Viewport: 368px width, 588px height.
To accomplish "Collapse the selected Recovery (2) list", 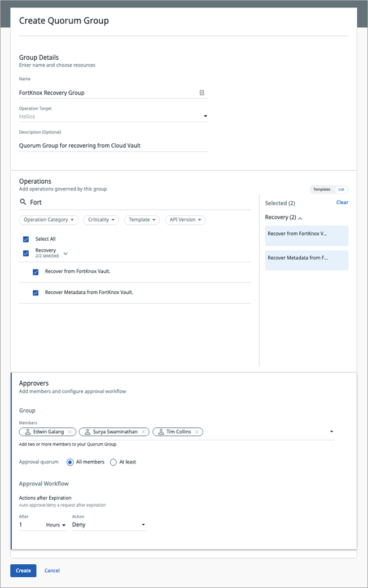I will click(x=299, y=218).
